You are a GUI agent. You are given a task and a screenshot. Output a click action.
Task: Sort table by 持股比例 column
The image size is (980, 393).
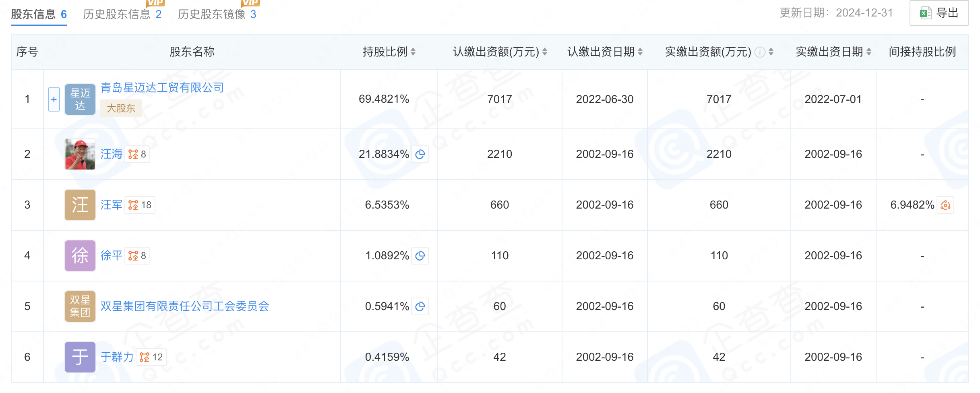click(x=413, y=52)
